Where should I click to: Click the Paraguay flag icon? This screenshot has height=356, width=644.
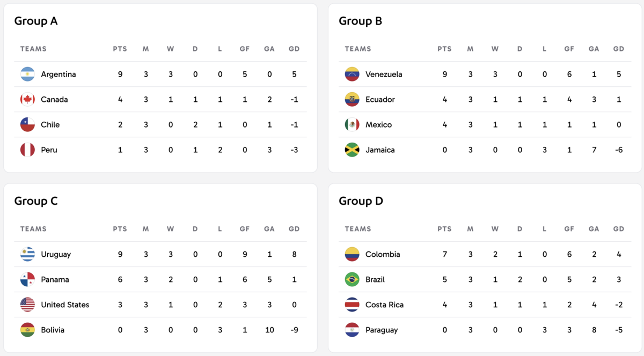point(352,330)
